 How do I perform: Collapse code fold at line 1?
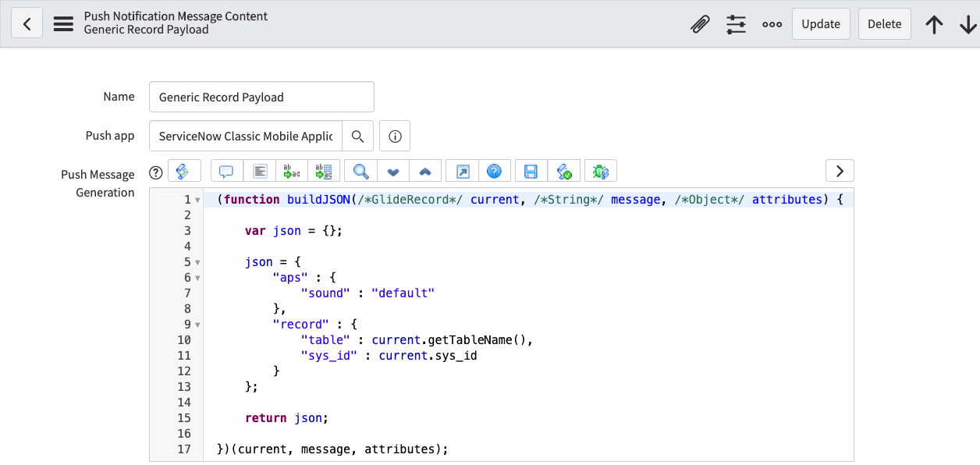coord(197,200)
